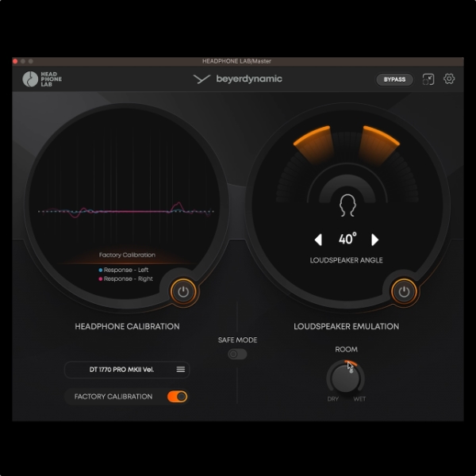This screenshot has height=476, width=476.
Task: Click the LOUDSPEAKER ANGLE label
Action: coord(347,260)
